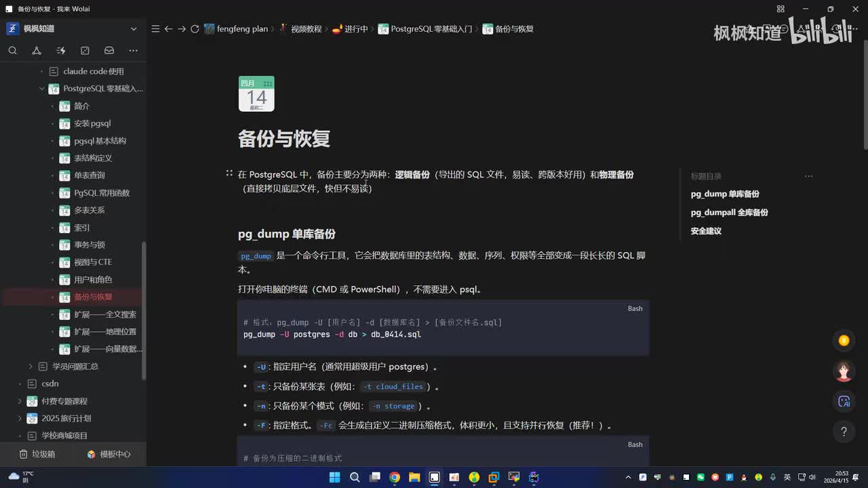Image resolution: width=868 pixels, height=488 pixels.
Task: Open taskbar search
Action: (355, 477)
